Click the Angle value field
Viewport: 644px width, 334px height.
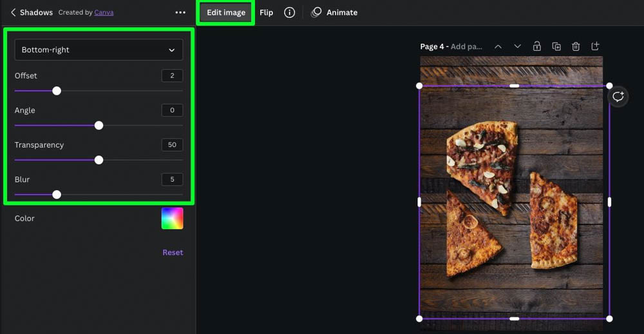tap(172, 110)
